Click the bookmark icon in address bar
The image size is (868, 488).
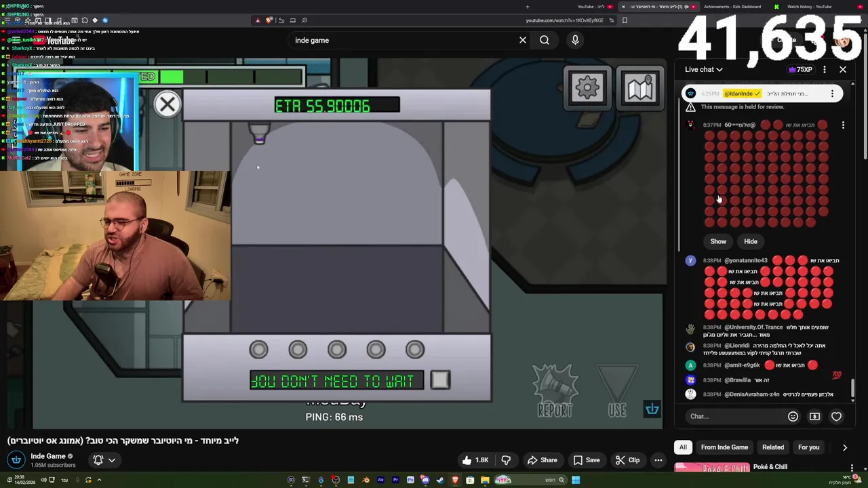625,20
